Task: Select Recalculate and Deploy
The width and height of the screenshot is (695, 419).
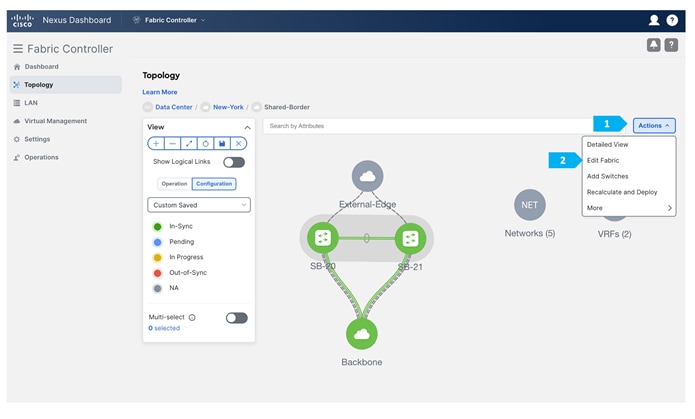Action: tap(622, 192)
